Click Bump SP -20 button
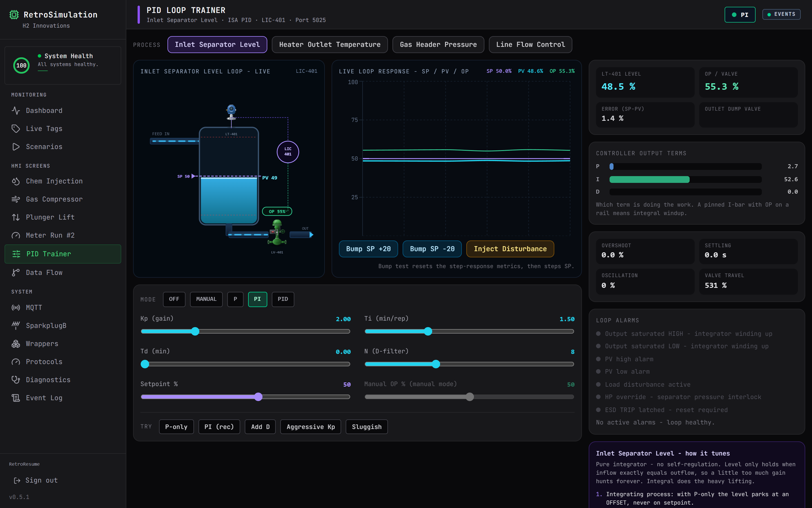The width and height of the screenshot is (812, 508). pos(432,249)
